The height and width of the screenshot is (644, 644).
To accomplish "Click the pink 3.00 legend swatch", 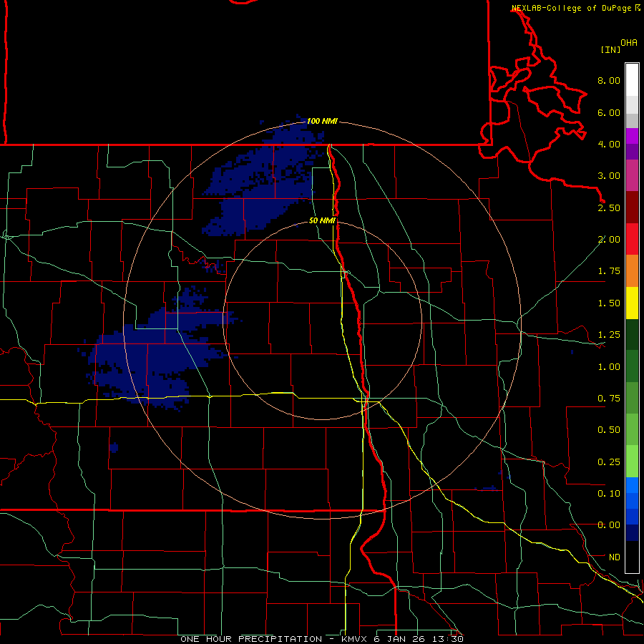I will pyautogui.click(x=632, y=175).
